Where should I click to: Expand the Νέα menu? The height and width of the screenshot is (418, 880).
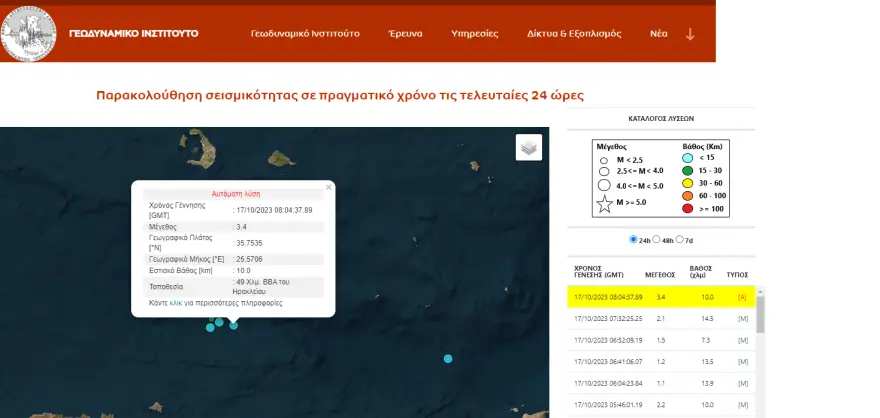tap(658, 33)
